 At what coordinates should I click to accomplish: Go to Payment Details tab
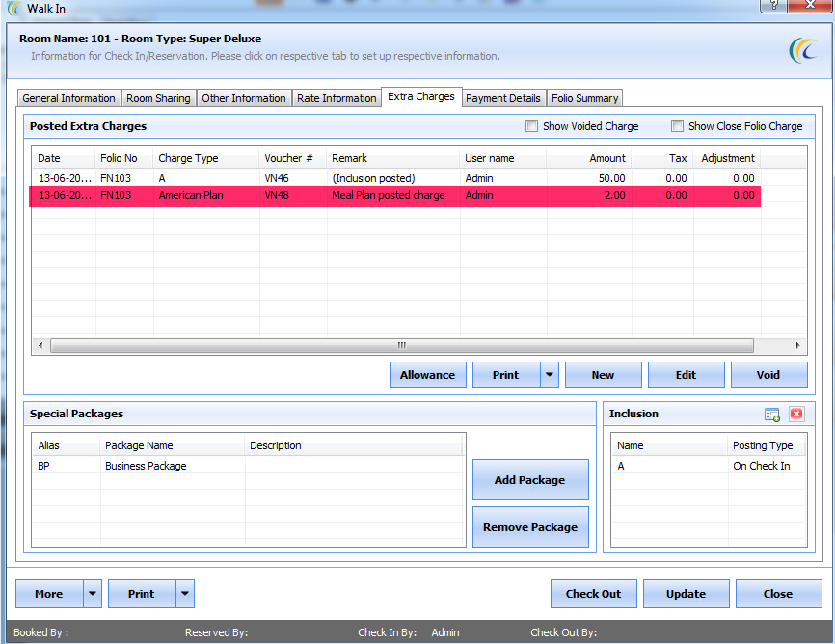pyautogui.click(x=503, y=98)
